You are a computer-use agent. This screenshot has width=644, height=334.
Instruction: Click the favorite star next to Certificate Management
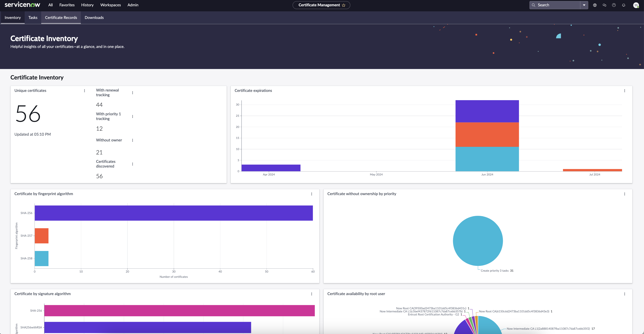point(343,5)
